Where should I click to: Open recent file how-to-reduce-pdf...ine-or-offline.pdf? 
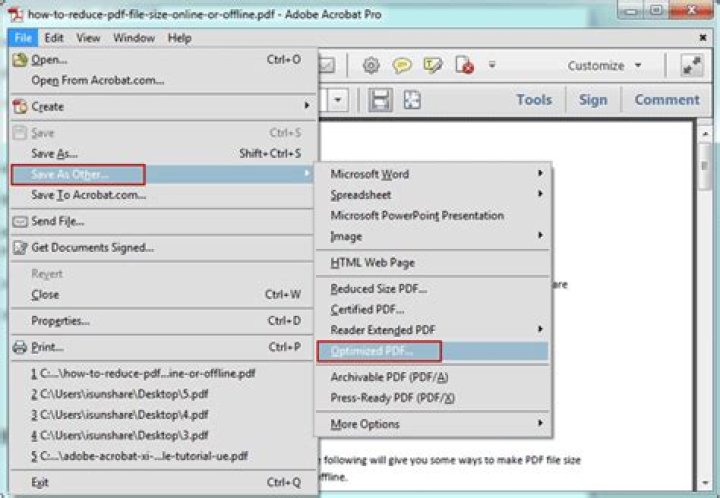pyautogui.click(x=162, y=374)
